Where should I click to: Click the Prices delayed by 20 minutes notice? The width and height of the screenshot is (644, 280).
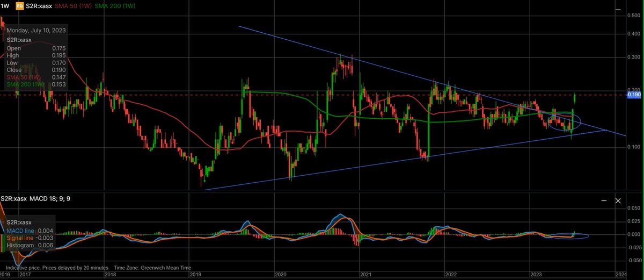coord(76,267)
